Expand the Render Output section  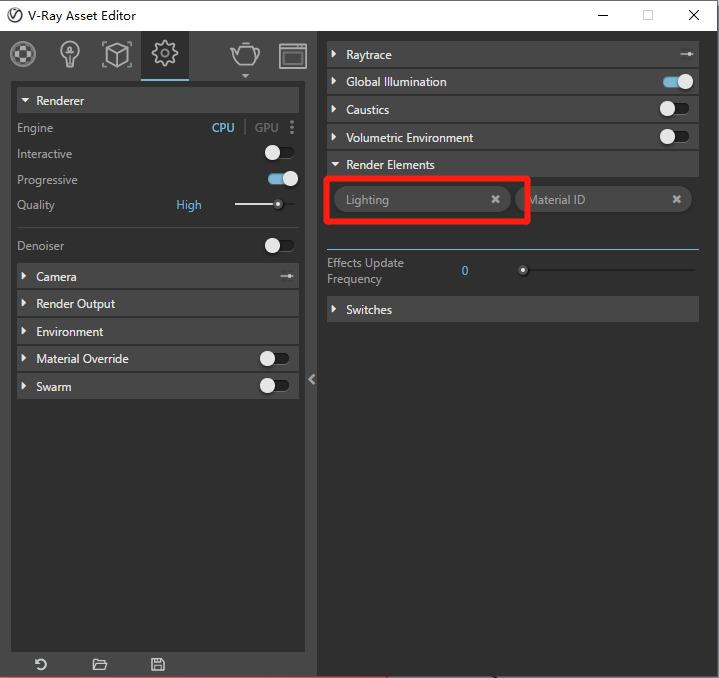(x=158, y=303)
